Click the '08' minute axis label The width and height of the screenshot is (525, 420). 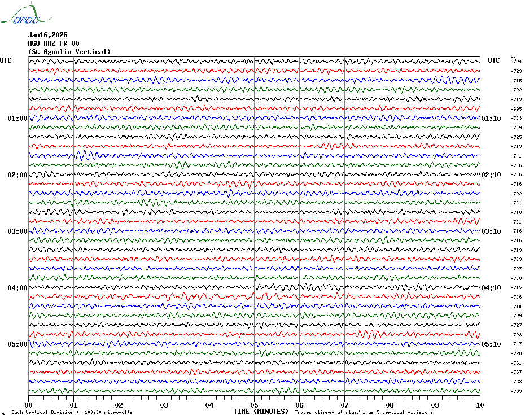click(390, 405)
